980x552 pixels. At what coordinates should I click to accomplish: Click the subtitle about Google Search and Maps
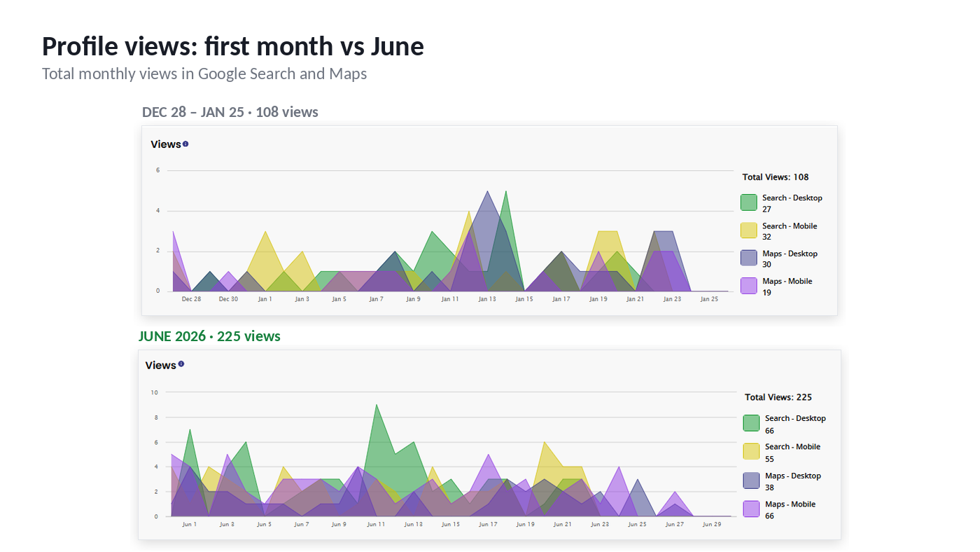[x=204, y=74]
